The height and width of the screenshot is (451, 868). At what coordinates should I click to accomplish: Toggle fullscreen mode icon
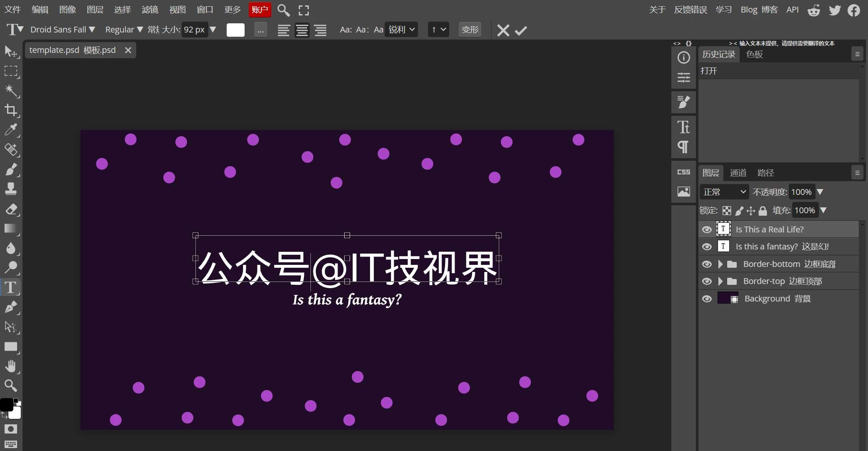304,10
